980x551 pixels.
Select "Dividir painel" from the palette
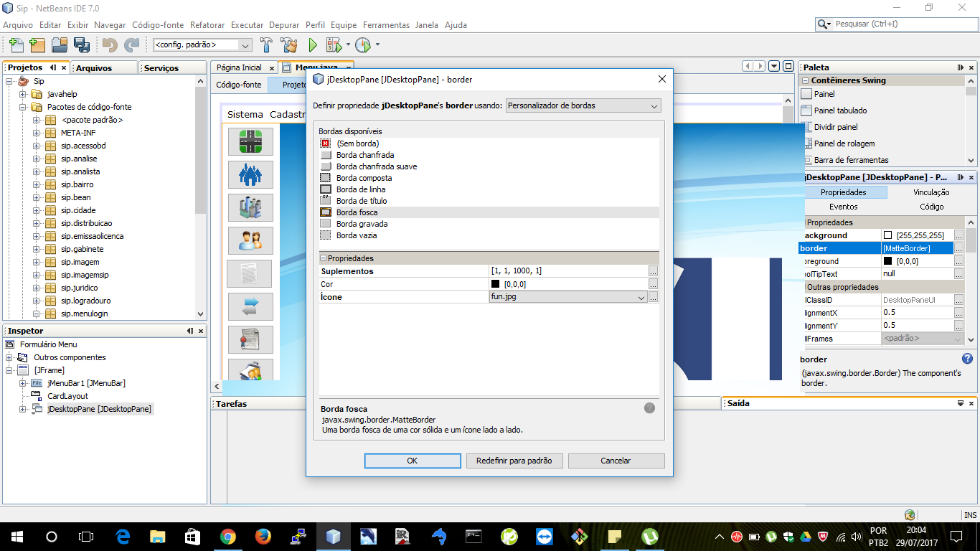click(838, 127)
